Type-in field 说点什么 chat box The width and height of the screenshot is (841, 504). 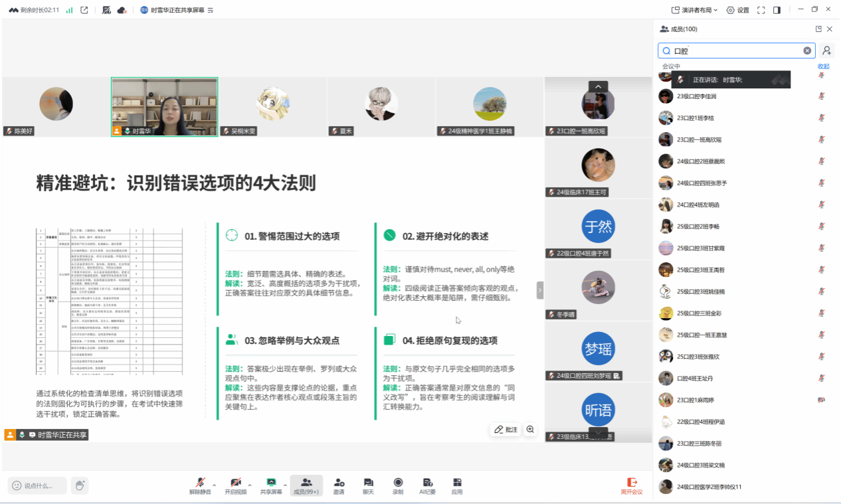37,485
